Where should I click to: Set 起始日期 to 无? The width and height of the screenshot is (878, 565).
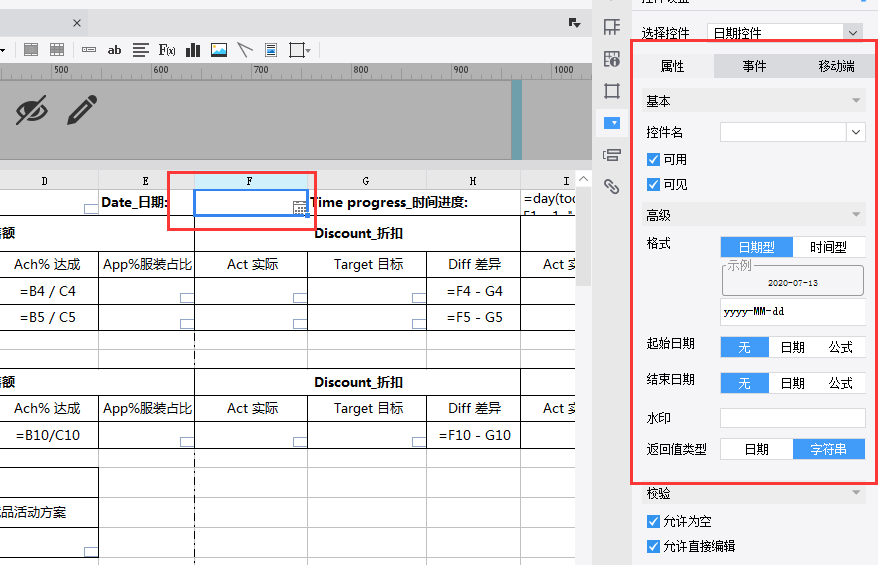pos(744,347)
